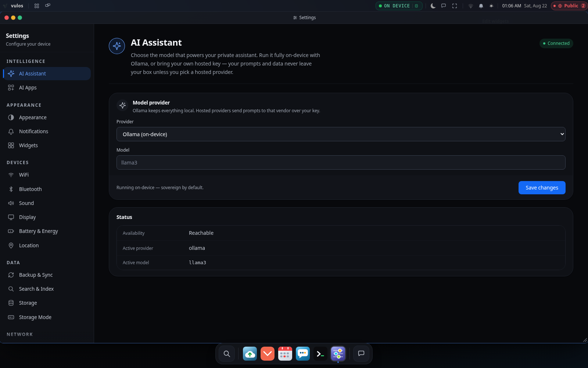The image size is (588, 368).
Task: Click the AI Assistant sparkle header icon
Action: (117, 46)
